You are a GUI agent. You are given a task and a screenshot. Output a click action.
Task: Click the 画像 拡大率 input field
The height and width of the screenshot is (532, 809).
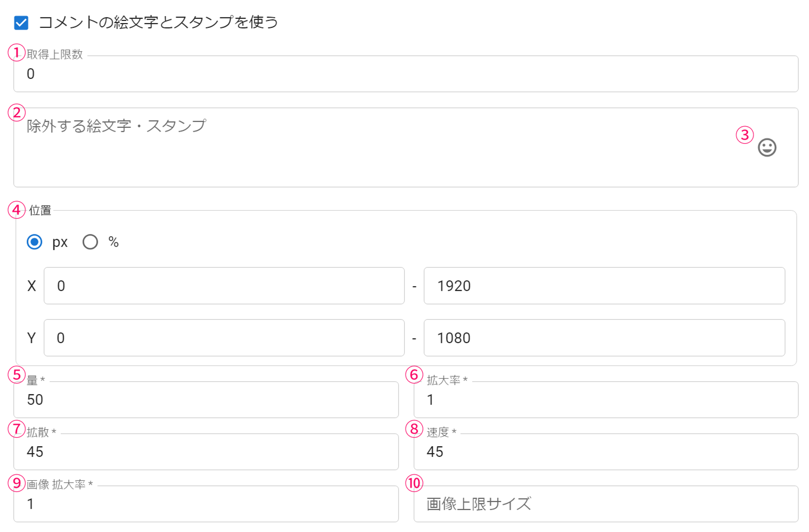(x=206, y=504)
